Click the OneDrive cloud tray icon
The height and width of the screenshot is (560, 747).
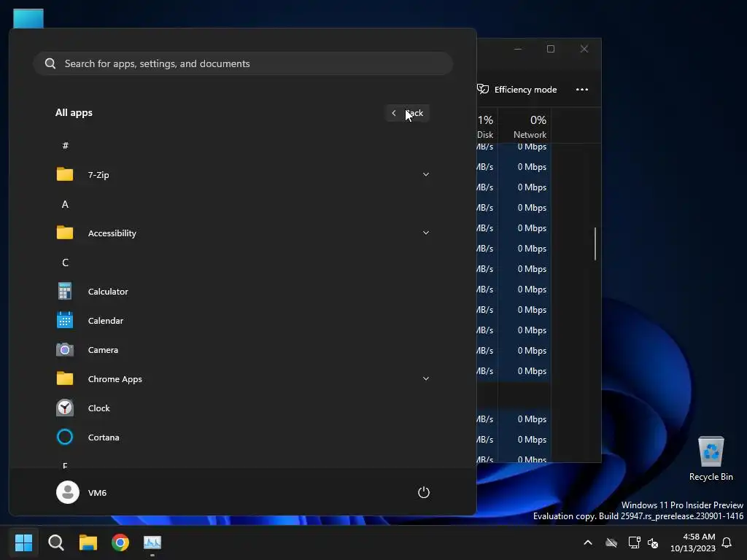pyautogui.click(x=611, y=542)
